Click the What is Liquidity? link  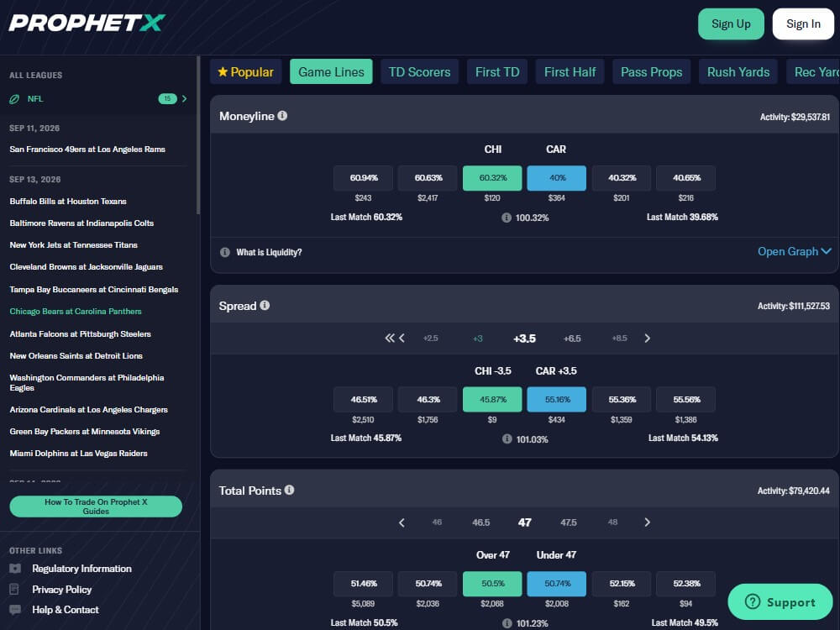pyautogui.click(x=269, y=252)
